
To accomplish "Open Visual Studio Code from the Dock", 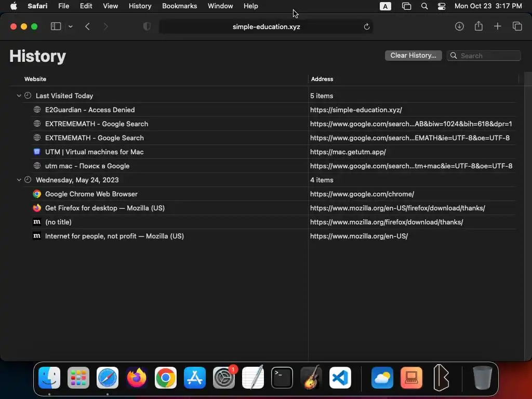I will click(x=340, y=378).
